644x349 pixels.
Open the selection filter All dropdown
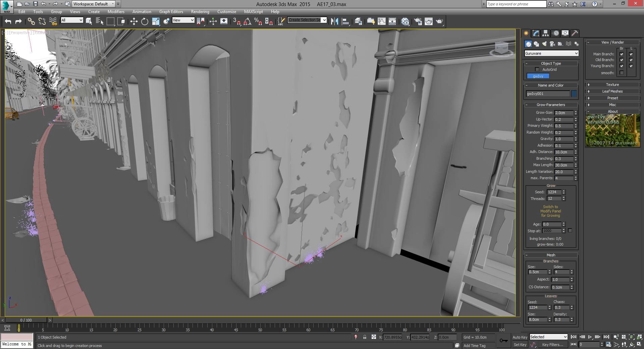pyautogui.click(x=72, y=20)
